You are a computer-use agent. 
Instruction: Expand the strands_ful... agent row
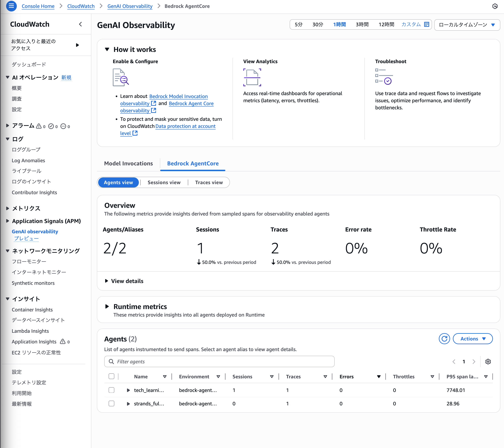click(x=128, y=404)
